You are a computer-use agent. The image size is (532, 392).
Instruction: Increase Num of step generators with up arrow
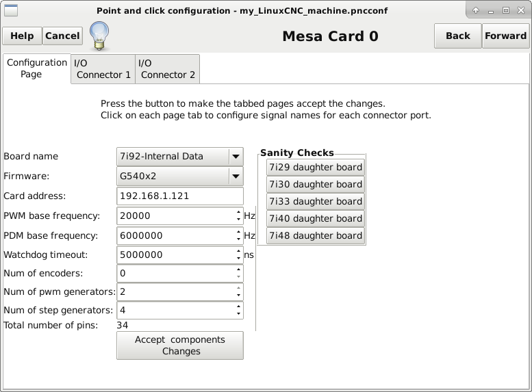click(238, 306)
